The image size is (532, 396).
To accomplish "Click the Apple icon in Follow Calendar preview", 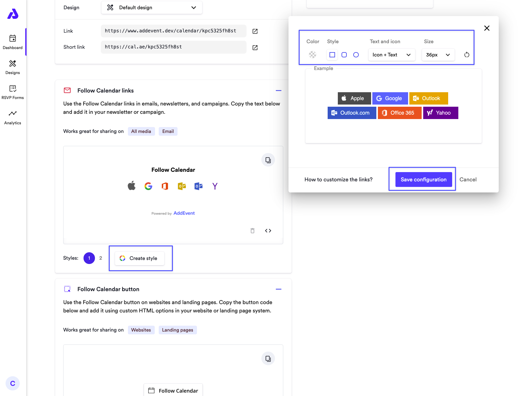I will (x=132, y=186).
